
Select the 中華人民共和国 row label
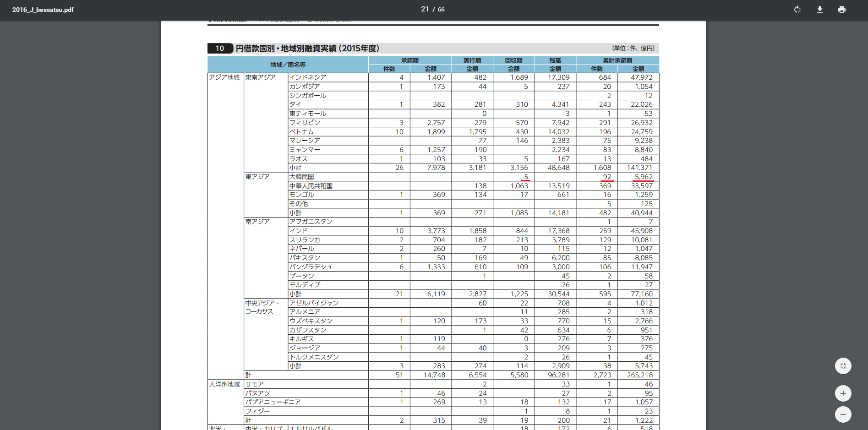coord(311,186)
